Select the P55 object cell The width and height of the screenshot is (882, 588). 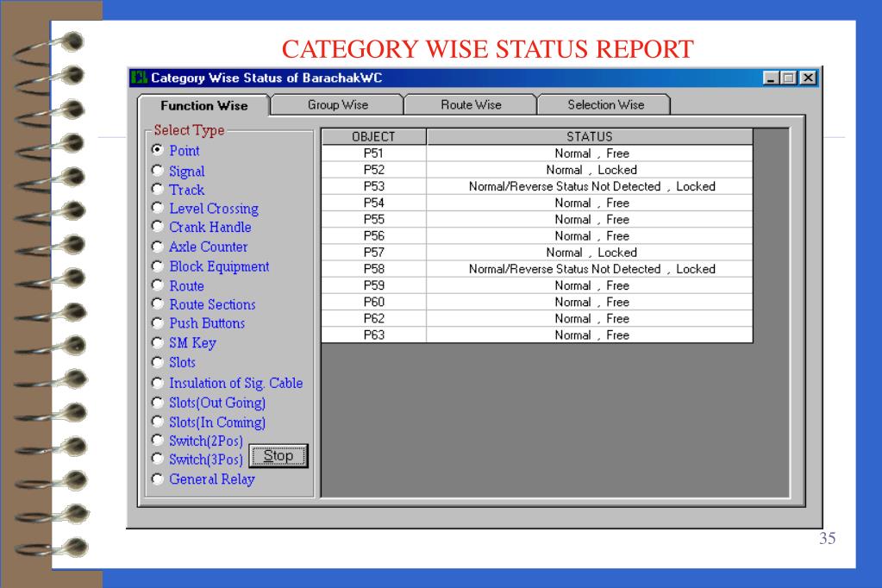(x=373, y=219)
